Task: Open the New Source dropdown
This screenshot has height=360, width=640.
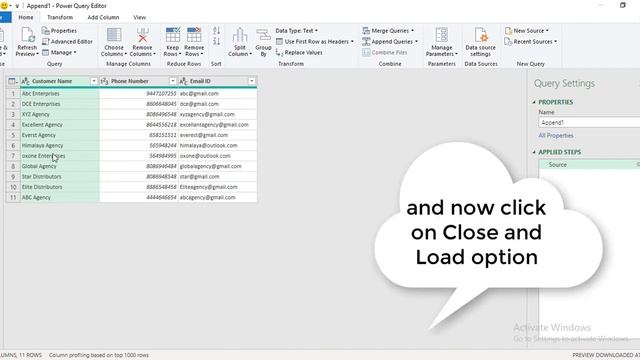Action: pos(527,31)
